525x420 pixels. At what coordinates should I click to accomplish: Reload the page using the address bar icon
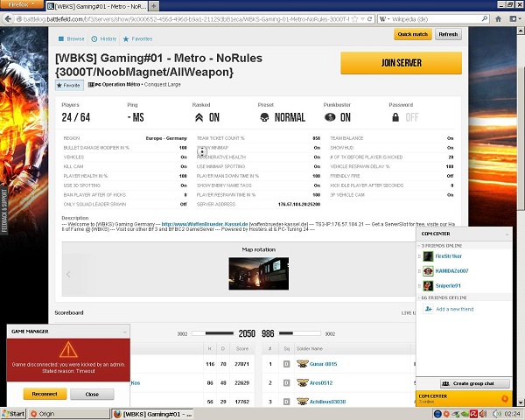point(369,19)
